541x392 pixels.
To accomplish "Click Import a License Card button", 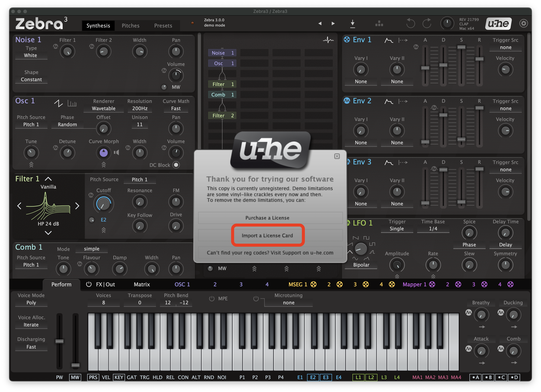I will (x=267, y=235).
